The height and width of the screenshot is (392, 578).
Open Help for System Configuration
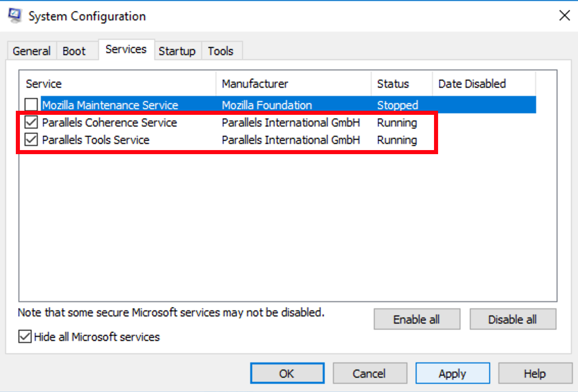[x=535, y=374]
